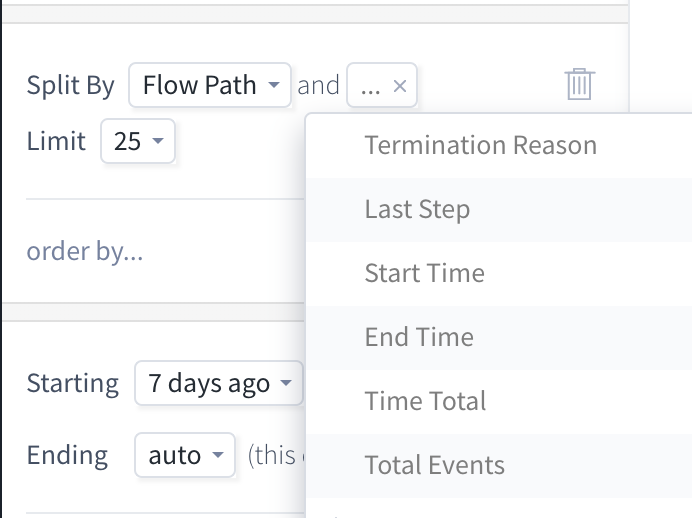Image resolution: width=692 pixels, height=518 pixels.
Task: Remove the second split field with x icon
Action: [x=400, y=86]
